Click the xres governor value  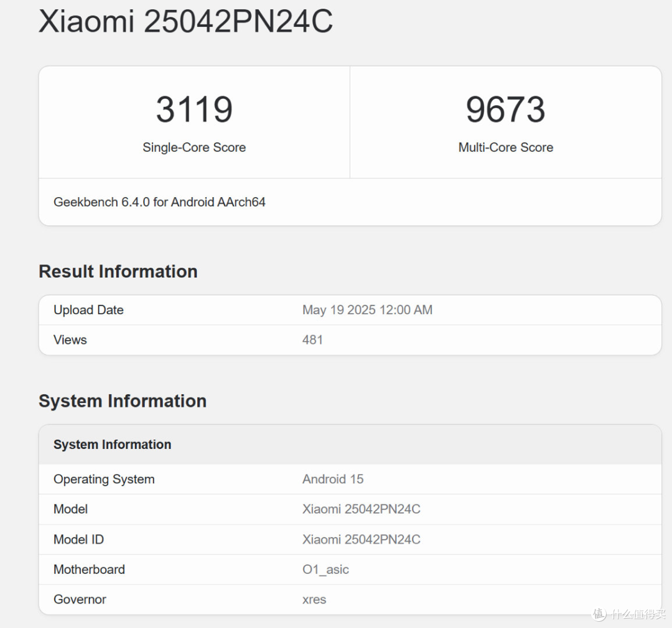(x=314, y=599)
